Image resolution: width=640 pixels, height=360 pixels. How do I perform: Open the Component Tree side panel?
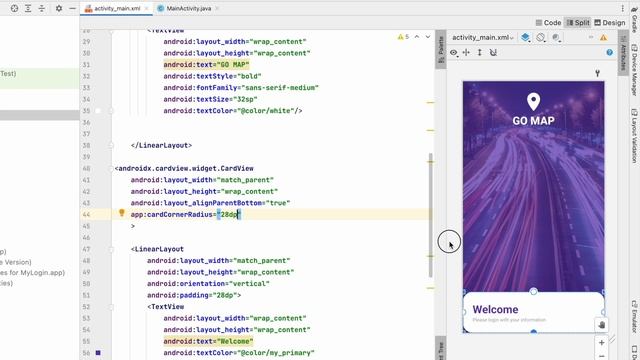(x=441, y=349)
